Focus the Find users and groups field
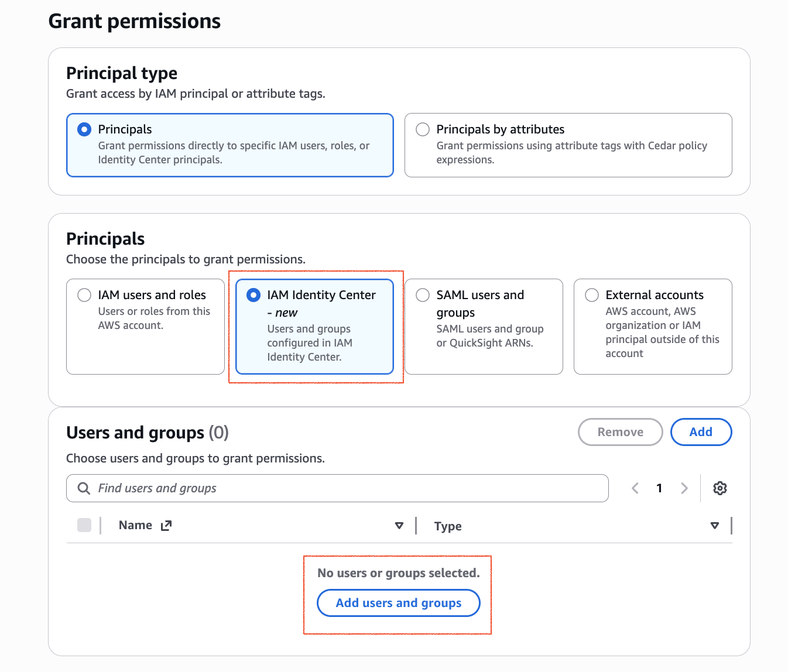Screen dimensions: 788x672 337,488
